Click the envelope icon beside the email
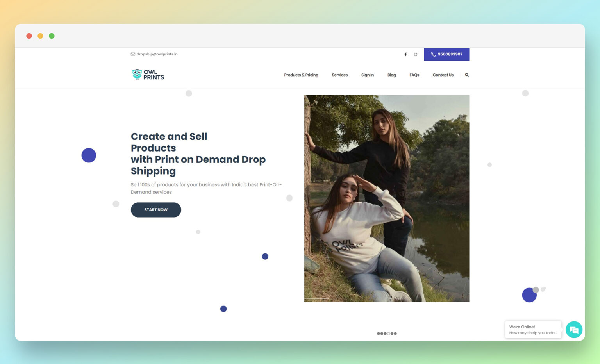The height and width of the screenshot is (364, 600). (x=133, y=54)
